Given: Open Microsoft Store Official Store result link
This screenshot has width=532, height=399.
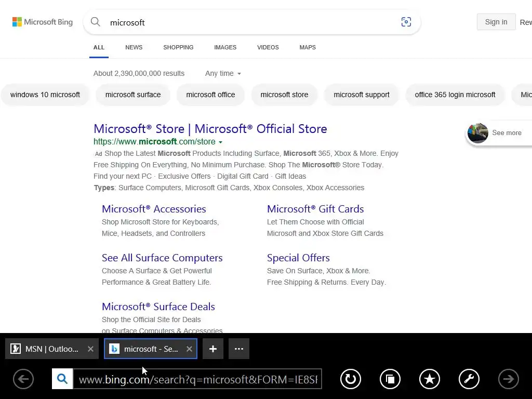Looking at the screenshot, I should (210, 129).
